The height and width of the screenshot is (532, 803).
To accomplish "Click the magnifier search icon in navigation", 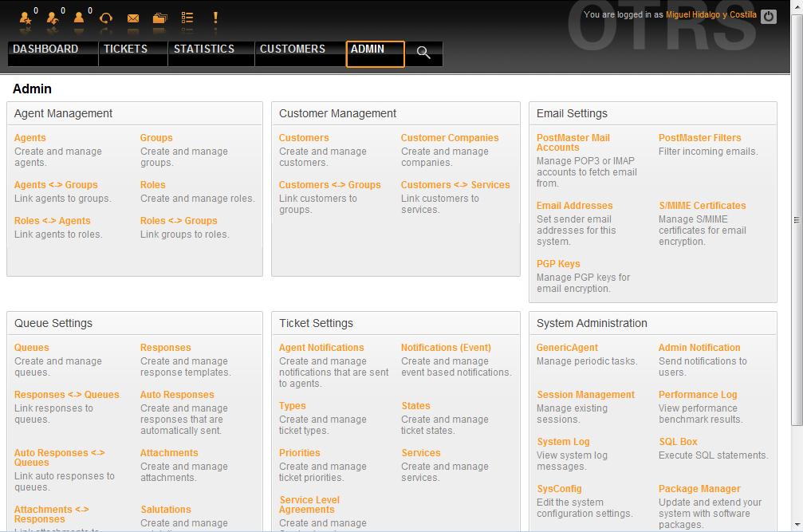I will [423, 53].
